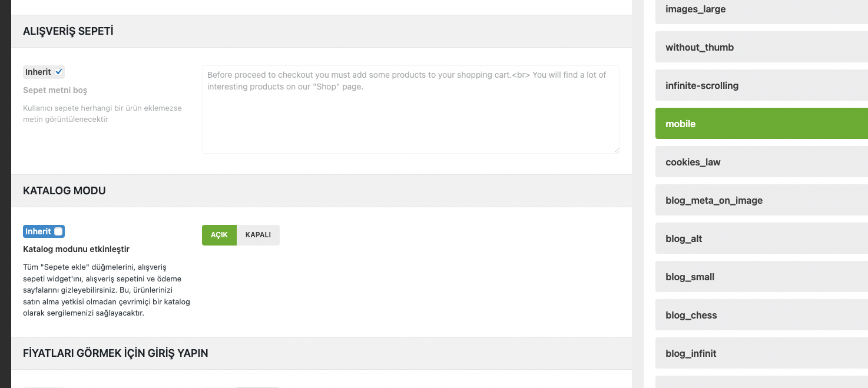
Task: Choose the blog_alt preset
Action: (x=761, y=238)
